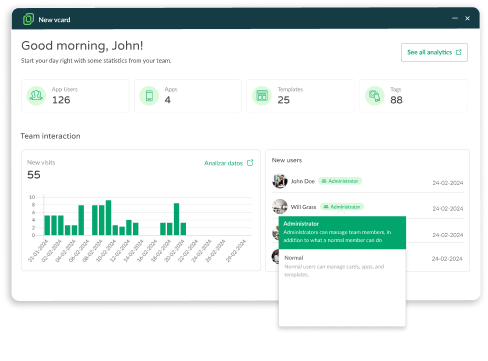Click the John Doe name

[303, 181]
